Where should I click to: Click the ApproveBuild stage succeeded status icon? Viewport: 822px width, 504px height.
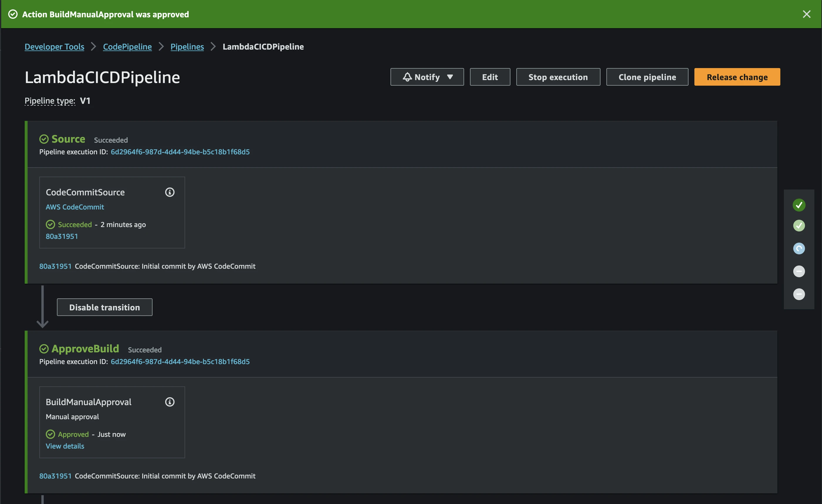[44, 349]
